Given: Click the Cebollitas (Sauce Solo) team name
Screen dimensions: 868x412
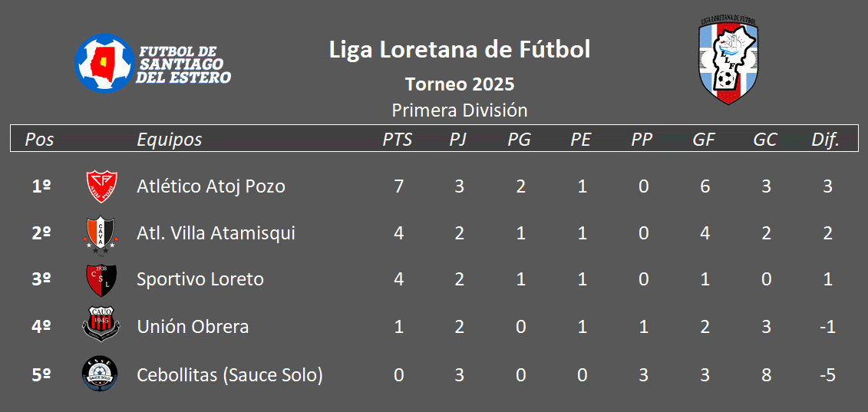Looking at the screenshot, I should (x=229, y=375).
